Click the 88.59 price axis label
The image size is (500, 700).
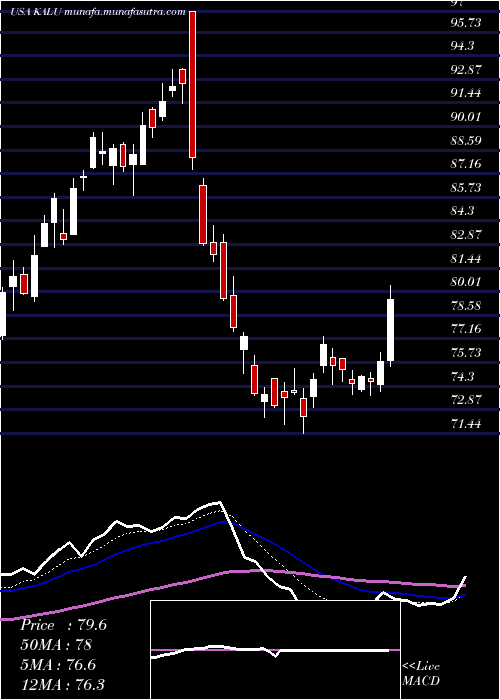click(x=466, y=141)
